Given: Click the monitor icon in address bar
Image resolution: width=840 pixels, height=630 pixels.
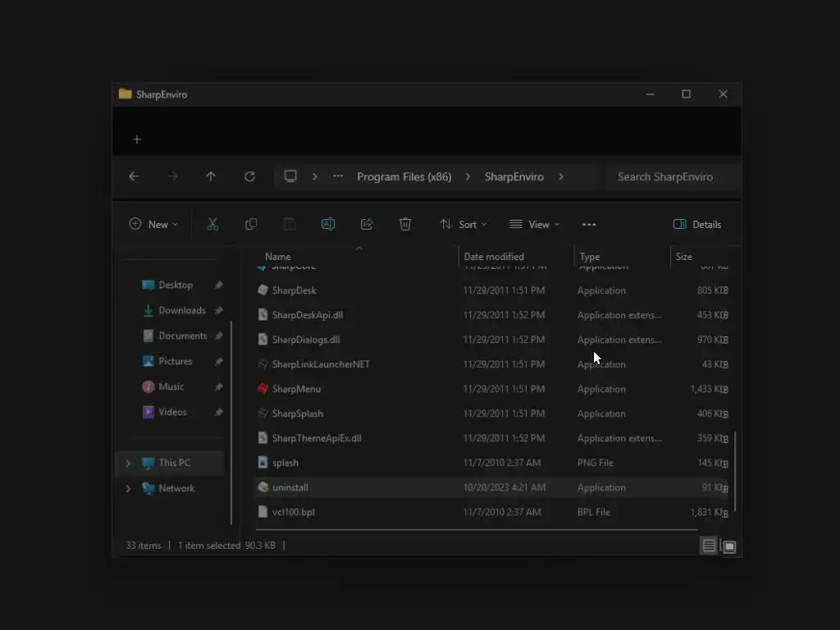Looking at the screenshot, I should coord(290,176).
